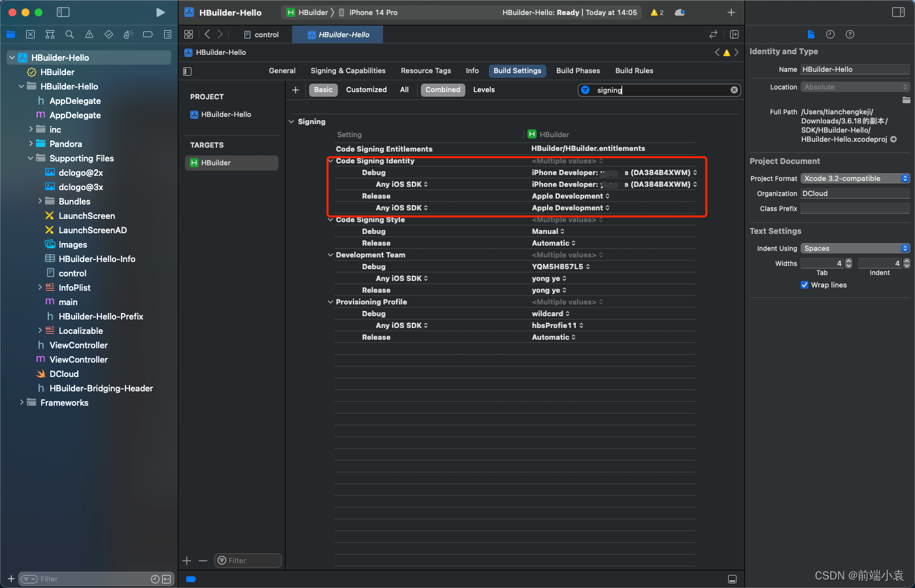Collapse the Code Signing Style setting
The height and width of the screenshot is (588, 915).
point(331,220)
